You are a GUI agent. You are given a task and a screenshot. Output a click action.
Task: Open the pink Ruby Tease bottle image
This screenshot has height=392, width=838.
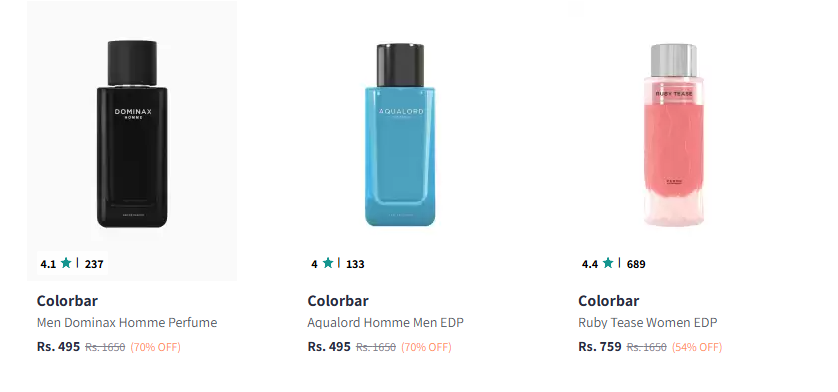coord(673,135)
